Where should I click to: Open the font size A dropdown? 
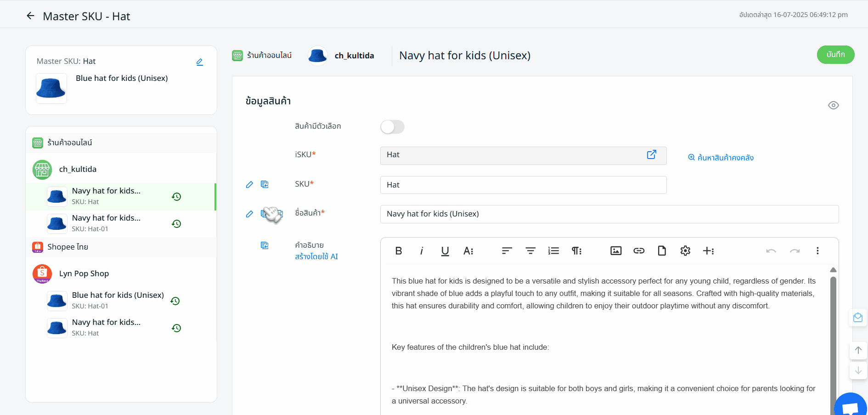pyautogui.click(x=468, y=251)
